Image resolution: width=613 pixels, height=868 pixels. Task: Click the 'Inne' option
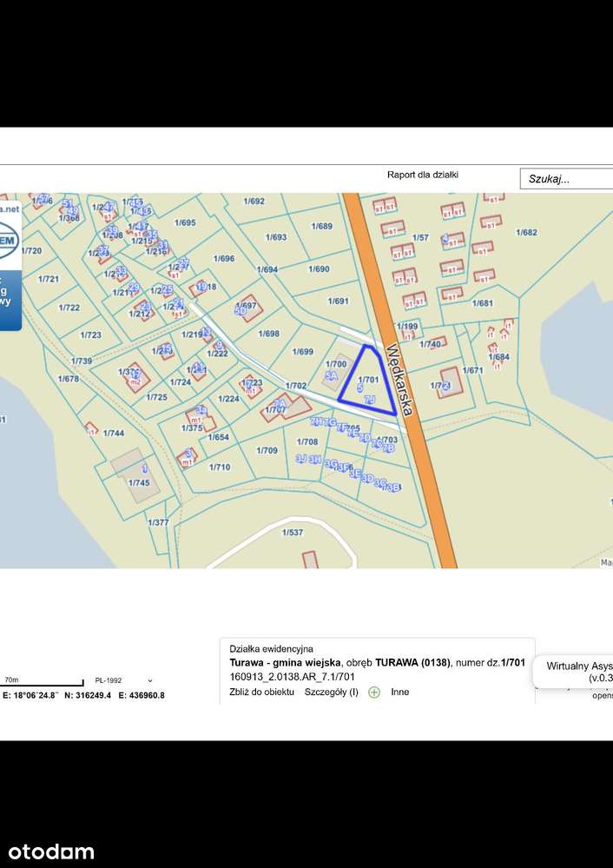[400, 692]
